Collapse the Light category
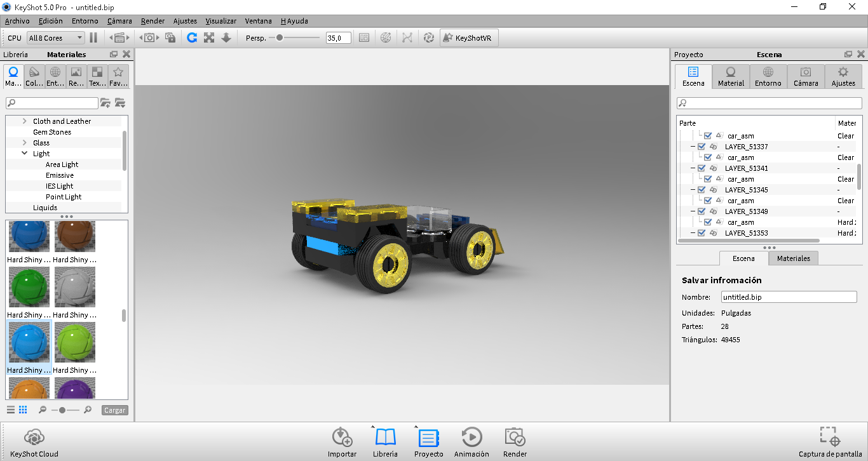The height and width of the screenshot is (461, 868). click(25, 154)
